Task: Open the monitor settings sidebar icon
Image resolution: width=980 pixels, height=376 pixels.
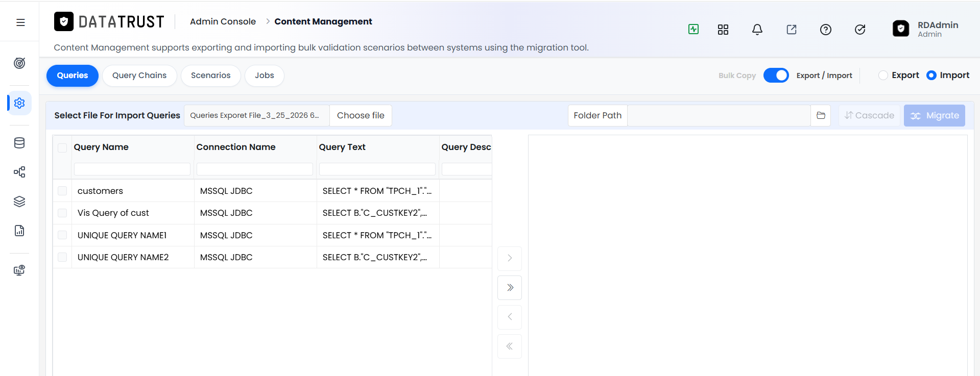Action: [19, 270]
